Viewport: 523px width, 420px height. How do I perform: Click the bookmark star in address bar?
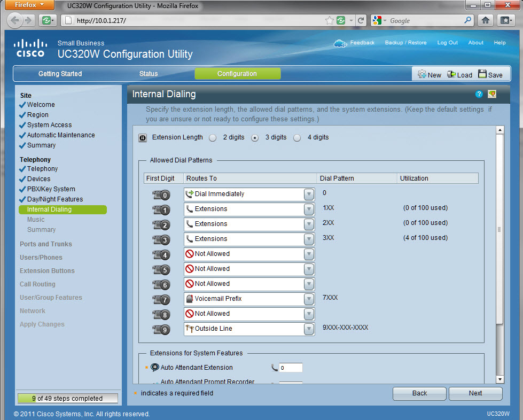point(329,21)
